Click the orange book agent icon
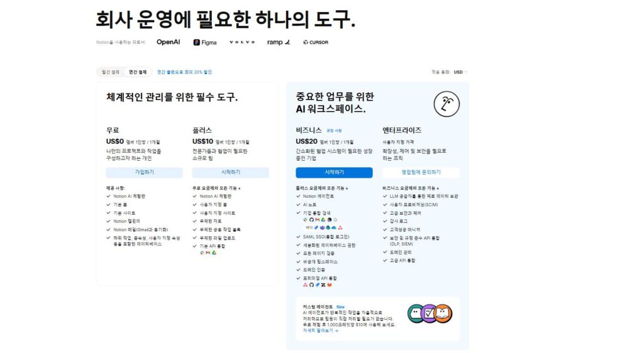The height and width of the screenshot is (353, 644). coord(443,312)
